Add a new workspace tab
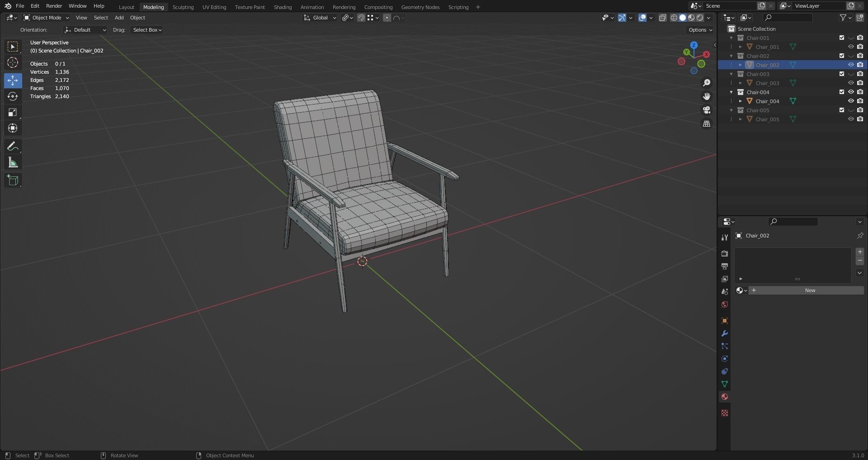Viewport: 868px width, 460px height. (x=478, y=7)
